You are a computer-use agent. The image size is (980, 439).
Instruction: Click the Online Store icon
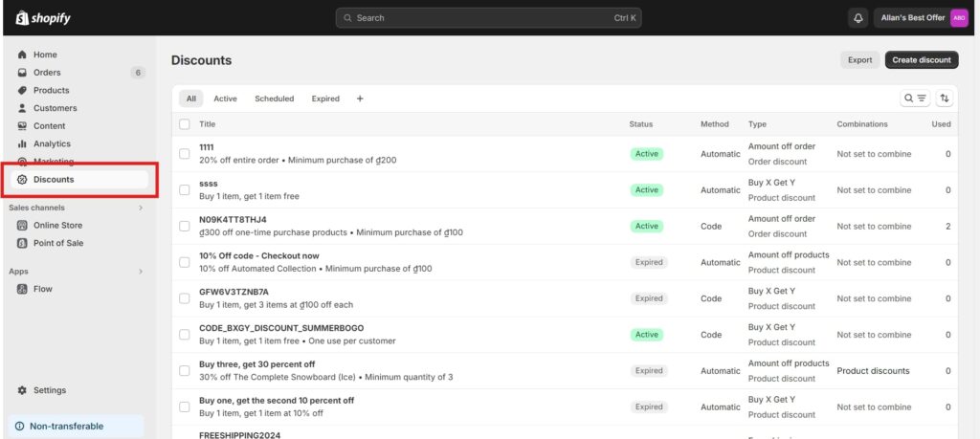point(22,226)
